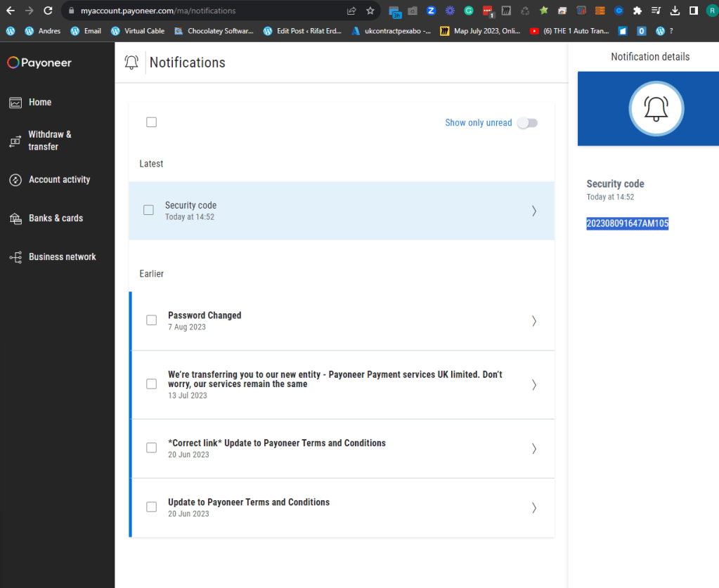Click the site lock icon in address bar

[71, 11]
